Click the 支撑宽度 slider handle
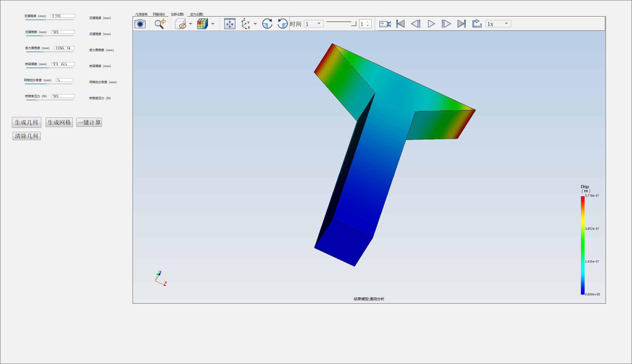The height and width of the screenshot is (364, 632). 42,36
